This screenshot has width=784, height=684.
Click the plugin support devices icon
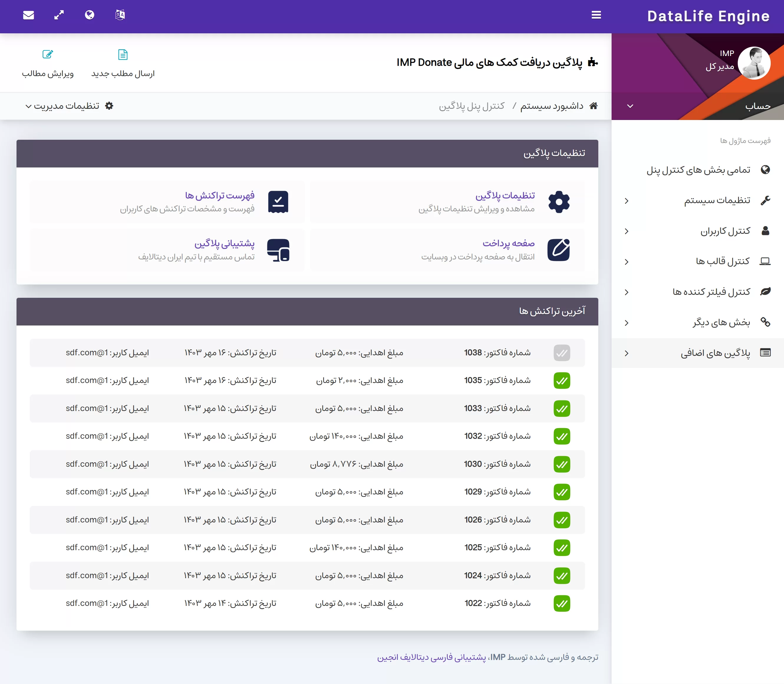(x=278, y=250)
